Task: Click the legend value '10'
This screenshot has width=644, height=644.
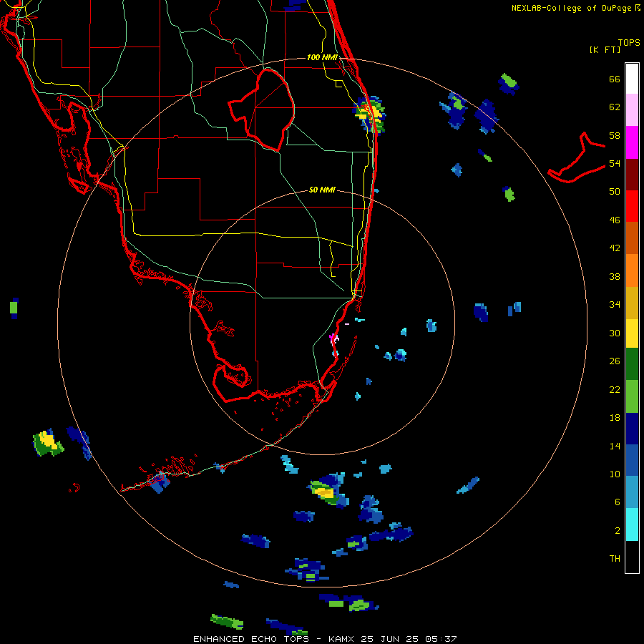Action: tap(615, 474)
